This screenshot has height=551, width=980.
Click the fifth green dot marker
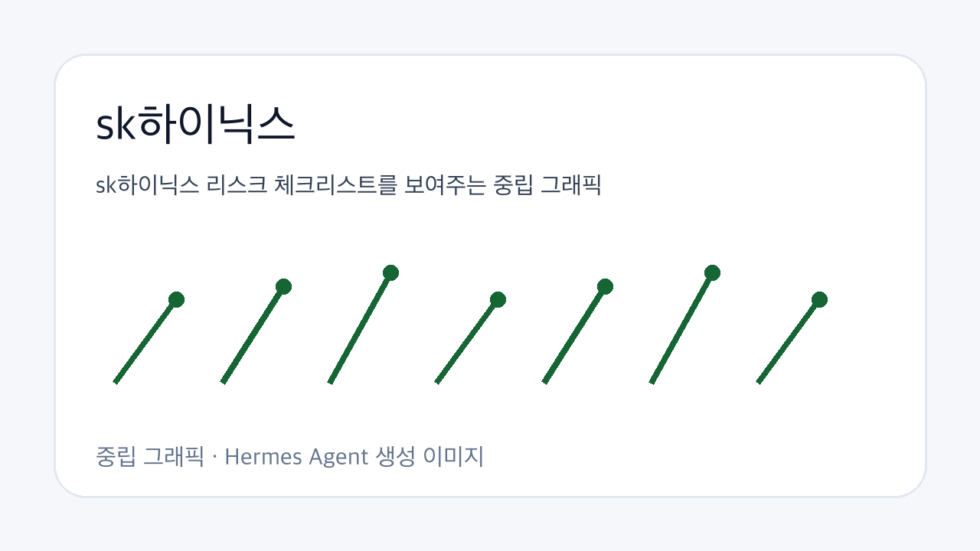click(605, 286)
